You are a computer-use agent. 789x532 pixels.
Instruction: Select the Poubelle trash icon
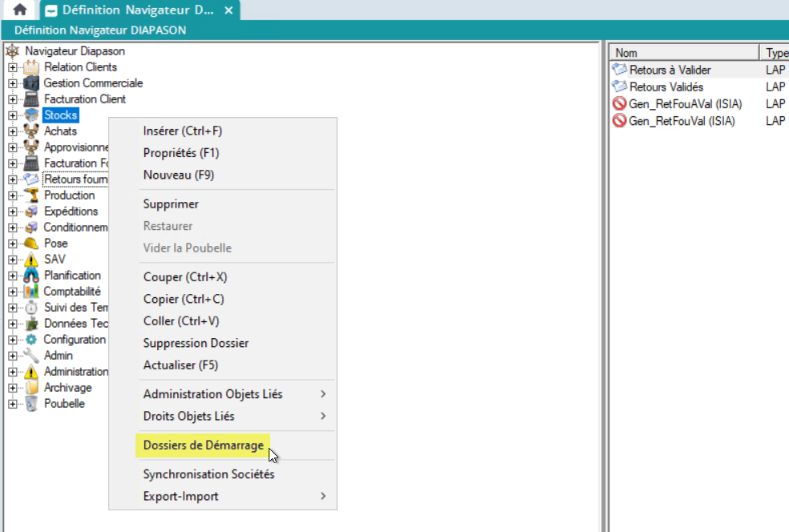(x=31, y=404)
